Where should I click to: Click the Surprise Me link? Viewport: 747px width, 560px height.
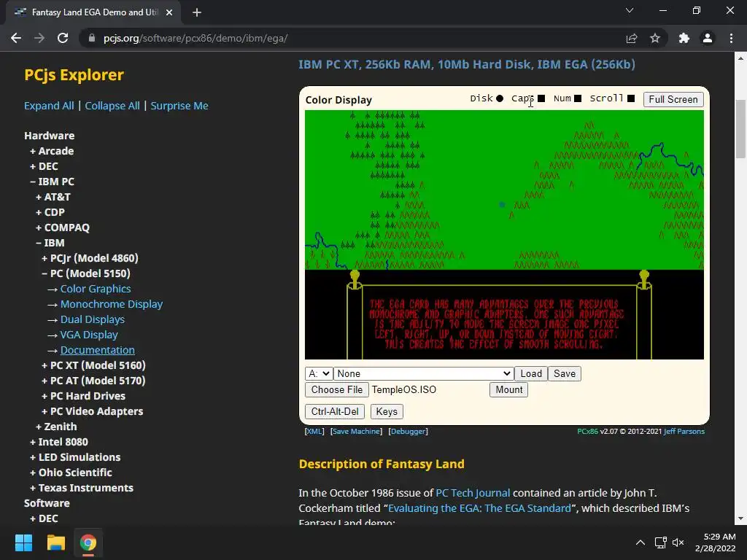179,106
